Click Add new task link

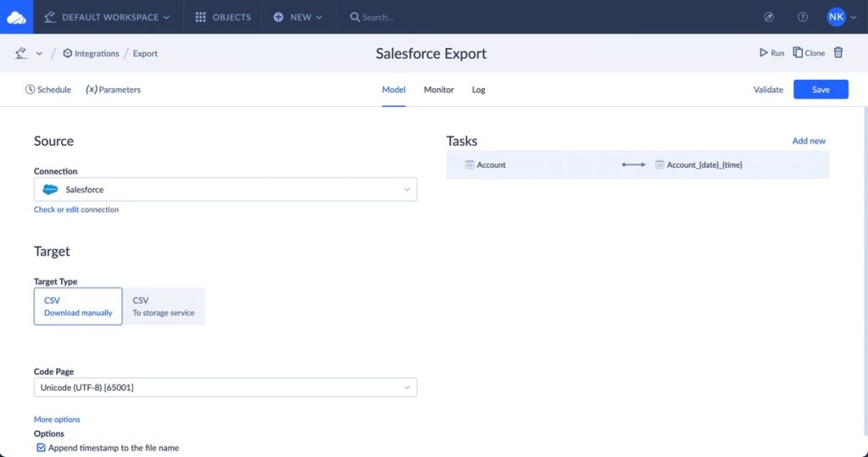click(808, 141)
